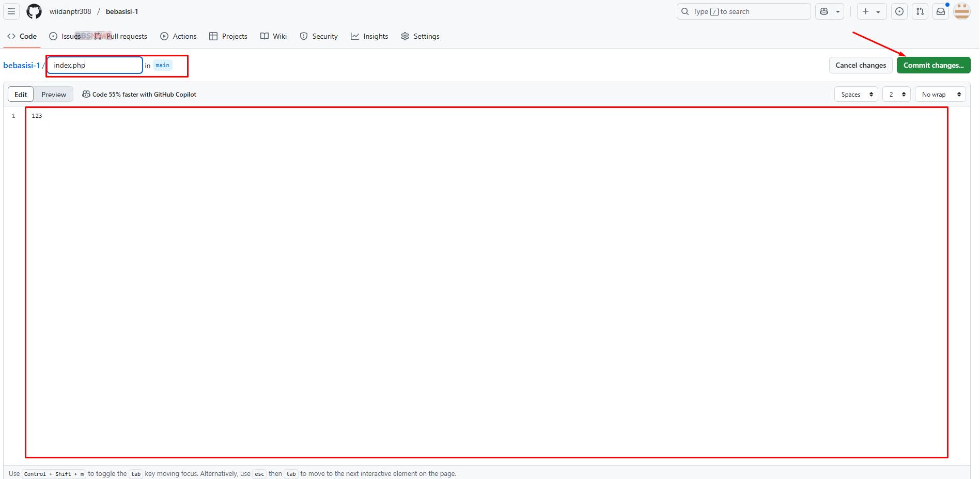Open the user profile avatar
The height and width of the screenshot is (479, 980).
[x=961, y=11]
